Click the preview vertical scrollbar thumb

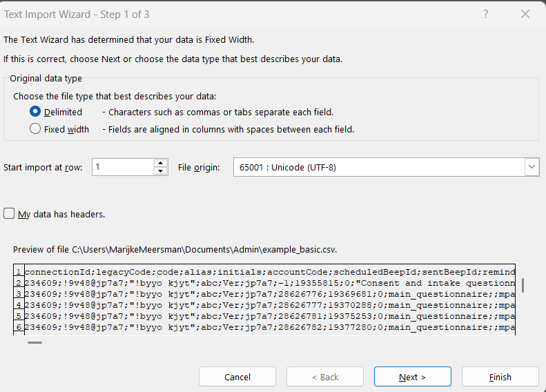[523, 285]
